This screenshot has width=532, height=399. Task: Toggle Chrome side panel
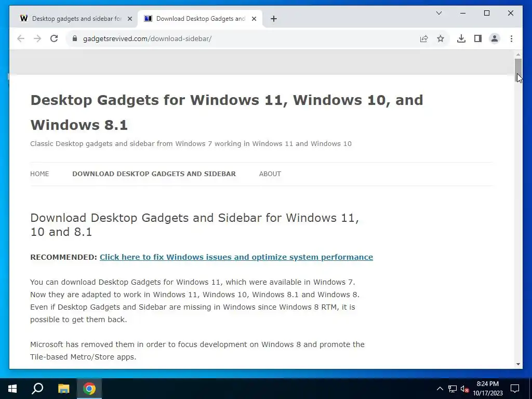coord(478,38)
